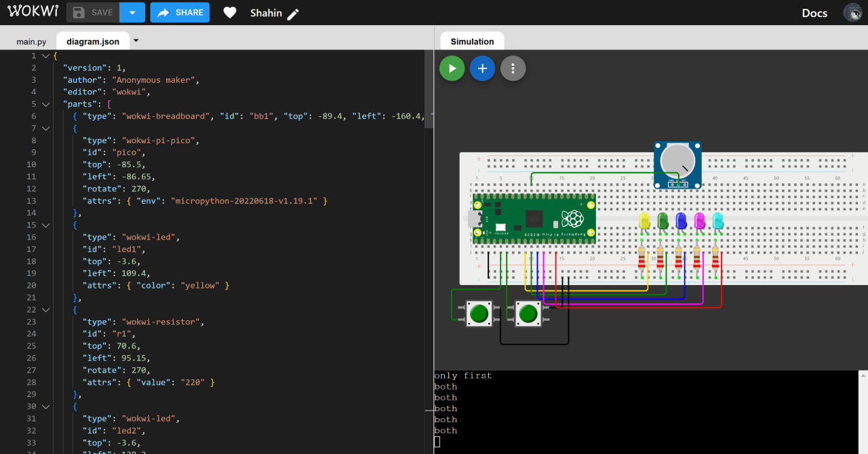Select the Raspberry Pi Pico board

tap(534, 219)
